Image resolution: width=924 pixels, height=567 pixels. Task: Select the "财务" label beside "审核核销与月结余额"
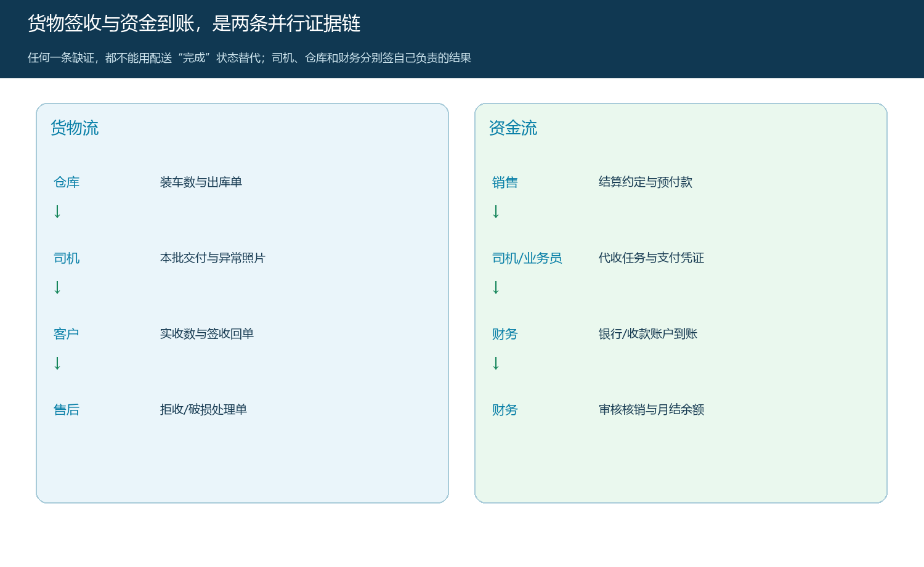(505, 410)
